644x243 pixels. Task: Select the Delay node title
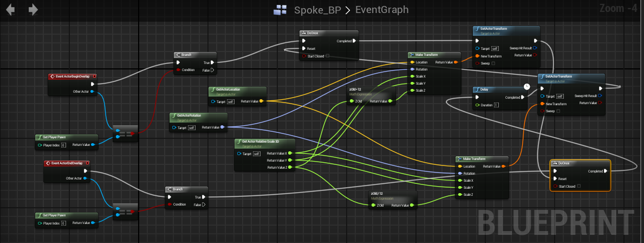tap(485, 89)
